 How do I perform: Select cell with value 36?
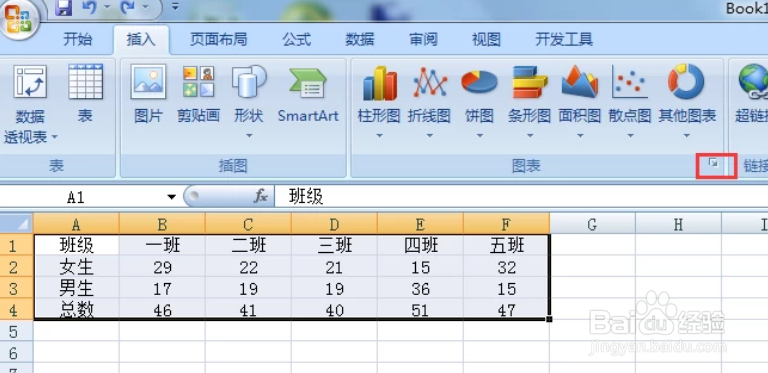pos(420,288)
